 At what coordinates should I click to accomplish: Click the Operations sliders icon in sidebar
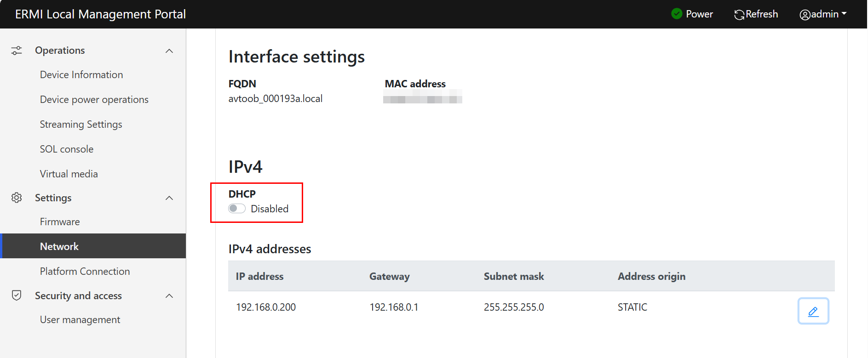coord(17,51)
